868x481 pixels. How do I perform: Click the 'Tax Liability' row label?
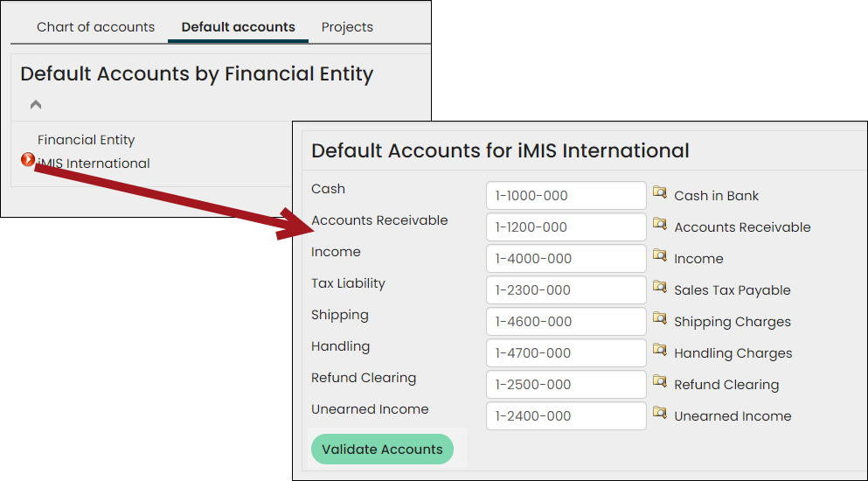(x=348, y=283)
